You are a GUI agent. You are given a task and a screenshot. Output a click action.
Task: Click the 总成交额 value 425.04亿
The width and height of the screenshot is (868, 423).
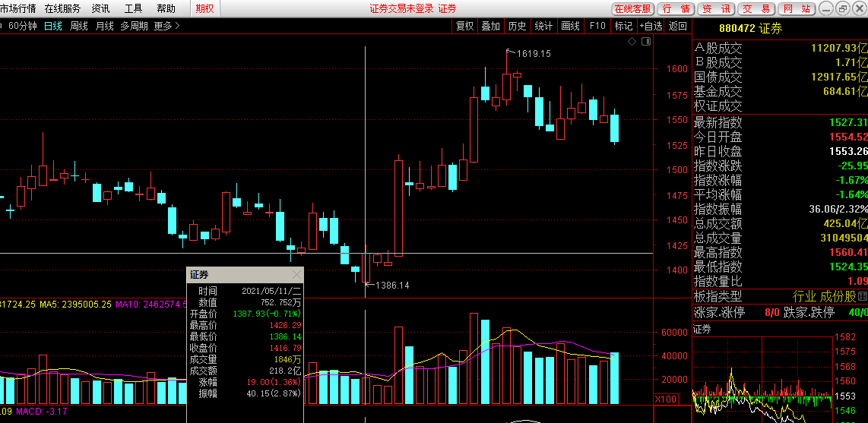[845, 223]
